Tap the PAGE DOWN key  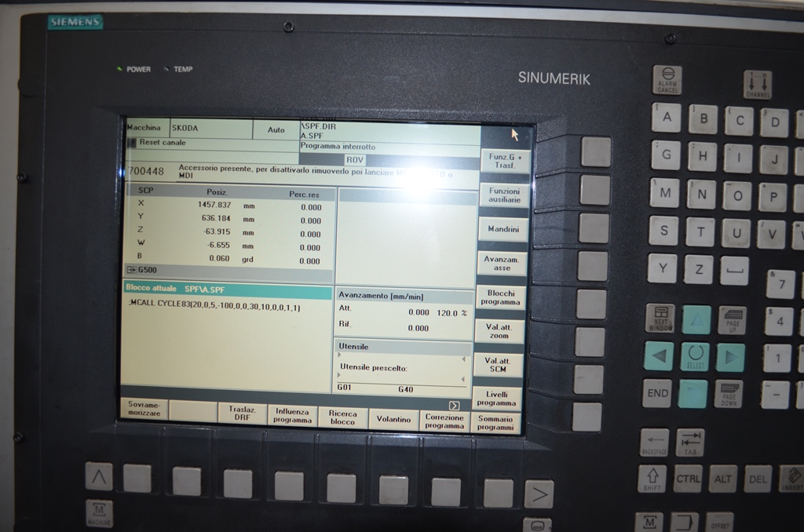click(x=729, y=395)
